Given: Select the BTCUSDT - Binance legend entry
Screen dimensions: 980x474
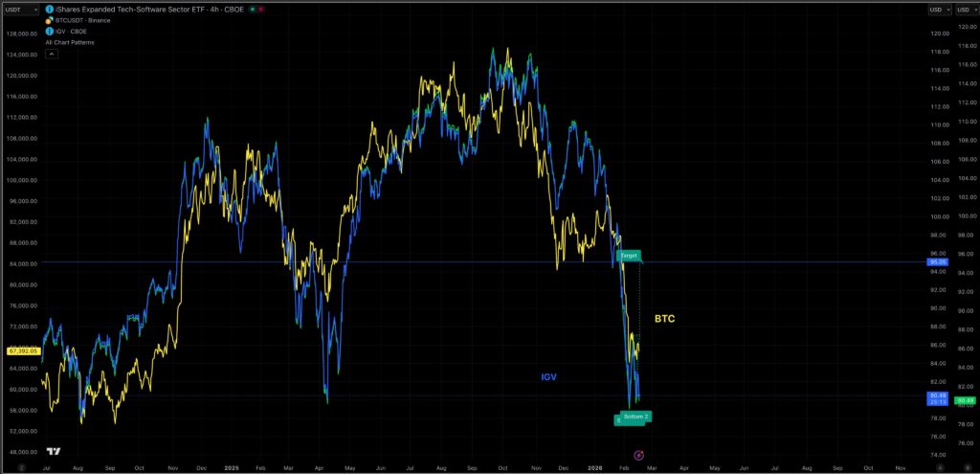Looking at the screenshot, I should 82,21.
